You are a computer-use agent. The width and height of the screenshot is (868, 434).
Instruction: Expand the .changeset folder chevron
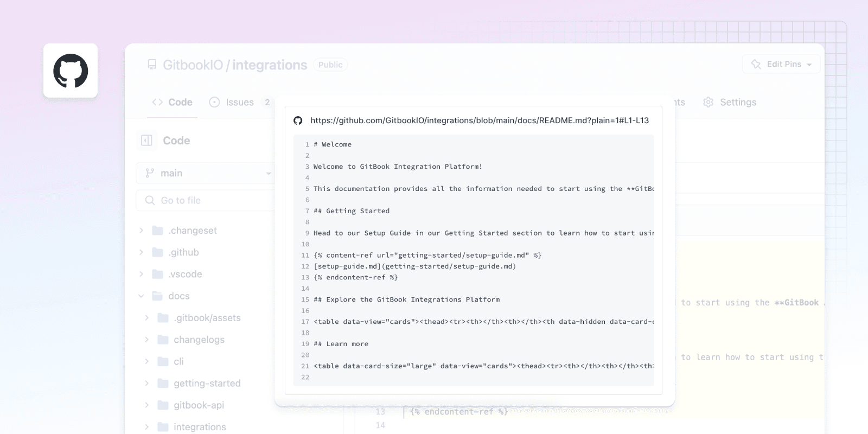click(141, 231)
